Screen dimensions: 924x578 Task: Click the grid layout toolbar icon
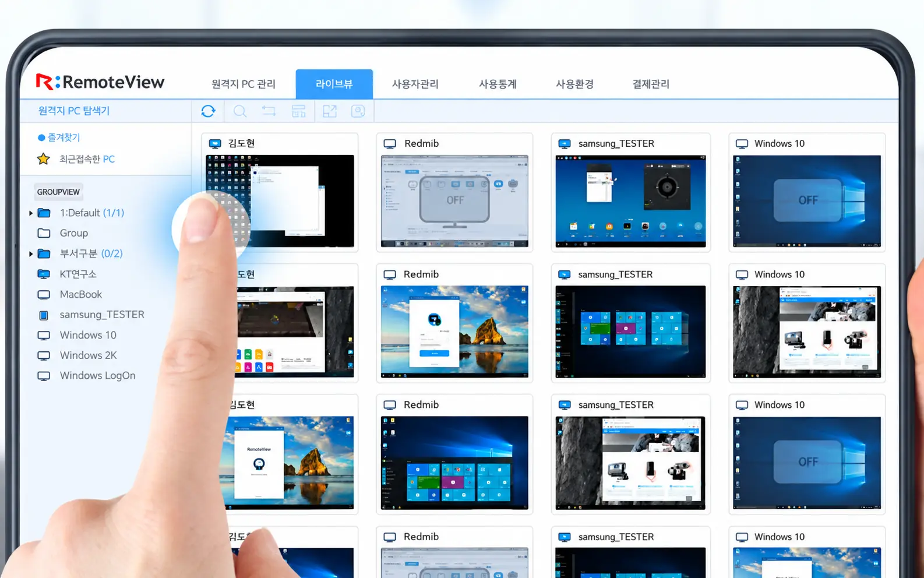click(x=298, y=111)
